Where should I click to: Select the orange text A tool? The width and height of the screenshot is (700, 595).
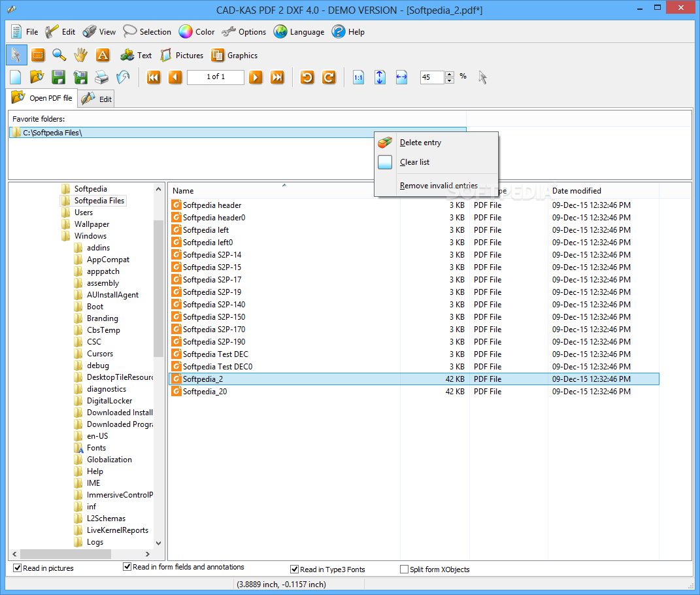pos(103,56)
